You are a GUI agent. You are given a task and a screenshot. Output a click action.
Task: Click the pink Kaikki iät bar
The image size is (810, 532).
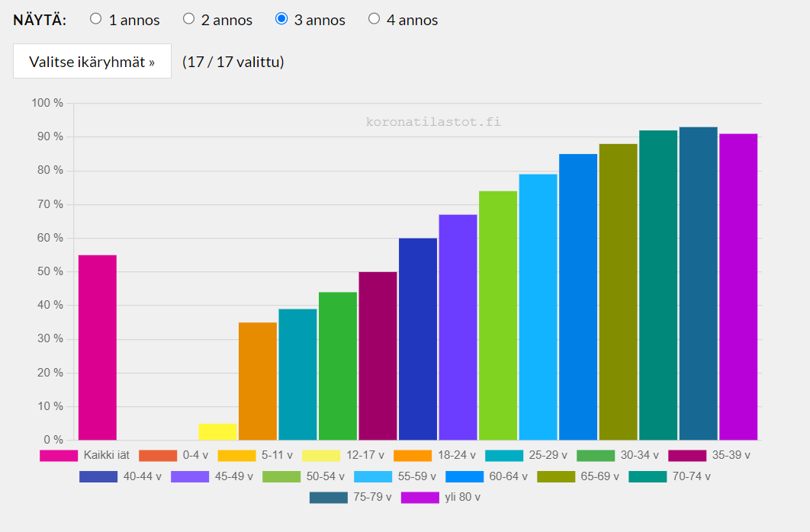pyautogui.click(x=98, y=348)
